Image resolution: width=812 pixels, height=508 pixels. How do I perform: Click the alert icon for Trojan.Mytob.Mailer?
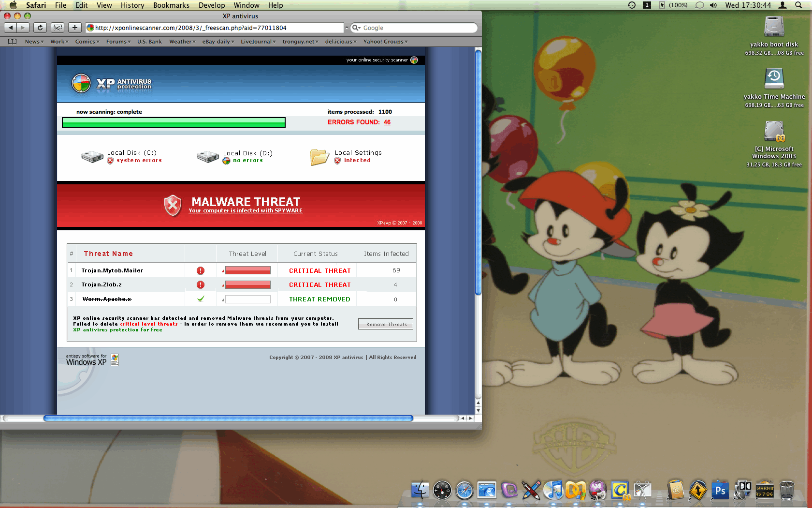(x=201, y=270)
